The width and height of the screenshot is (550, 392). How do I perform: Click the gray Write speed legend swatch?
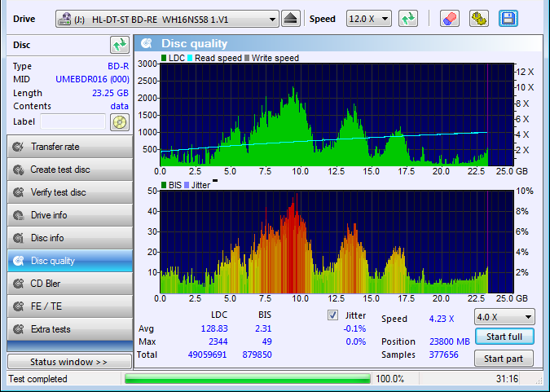(x=247, y=58)
